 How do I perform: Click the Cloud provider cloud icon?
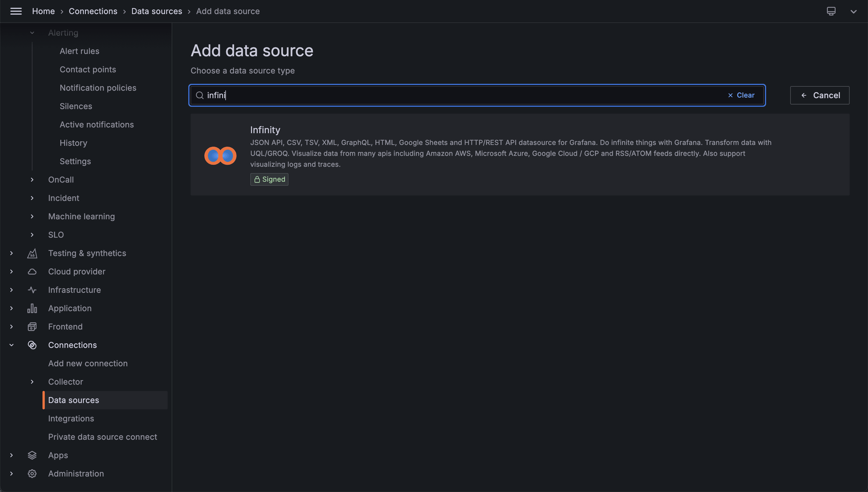point(32,271)
